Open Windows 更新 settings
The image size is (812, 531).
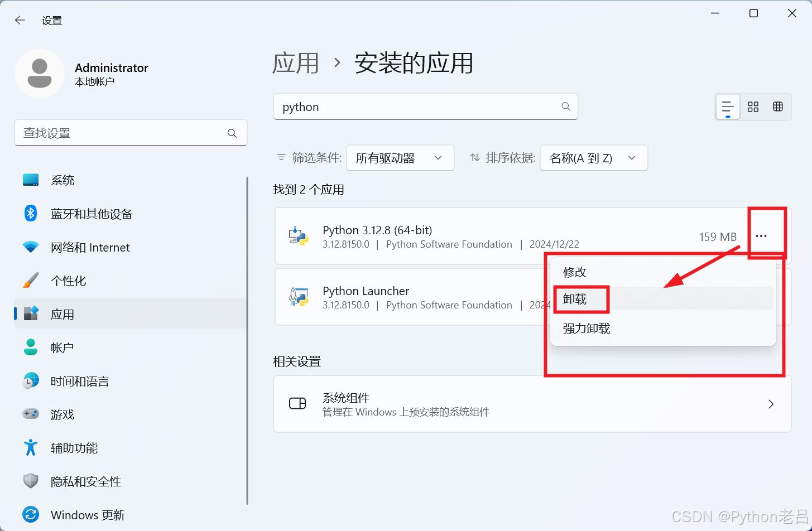(x=131, y=515)
